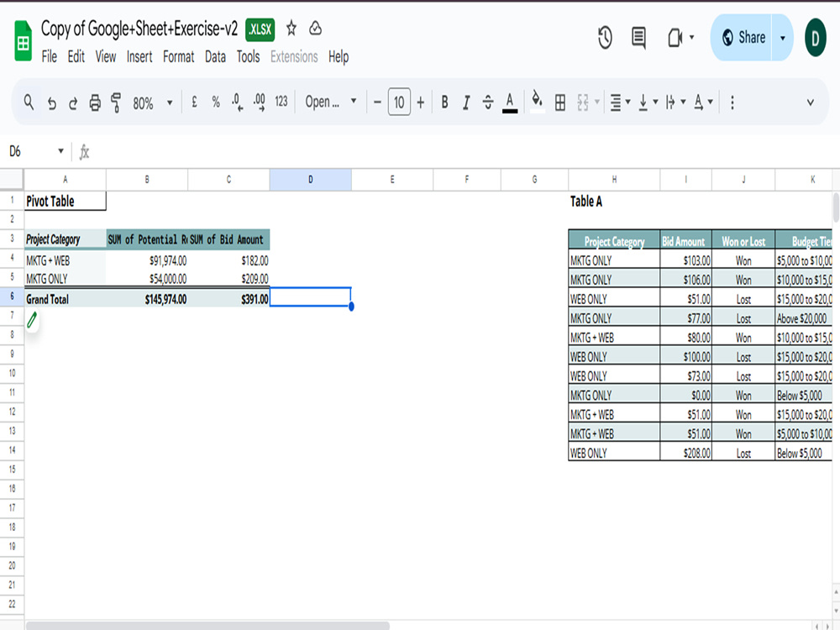Click the document title text
This screenshot has width=840, height=630.
coord(139,29)
